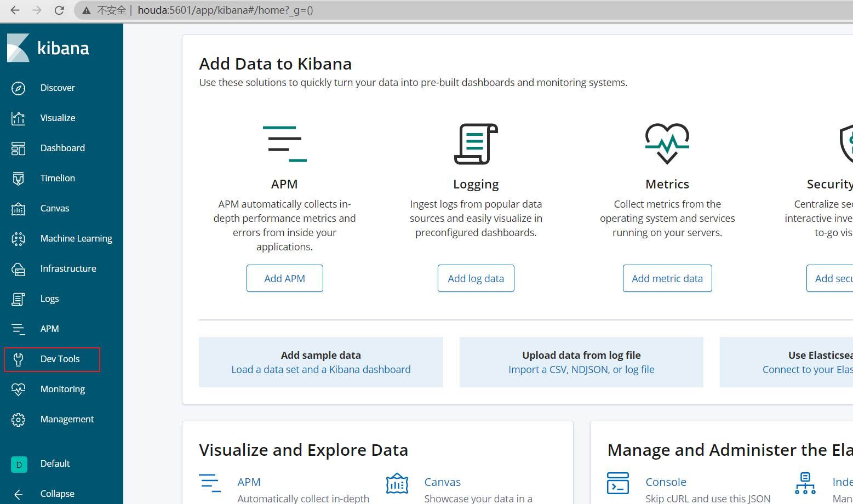Open the Canvas link under Visualize and Explore
The height and width of the screenshot is (504, 853).
click(x=442, y=482)
